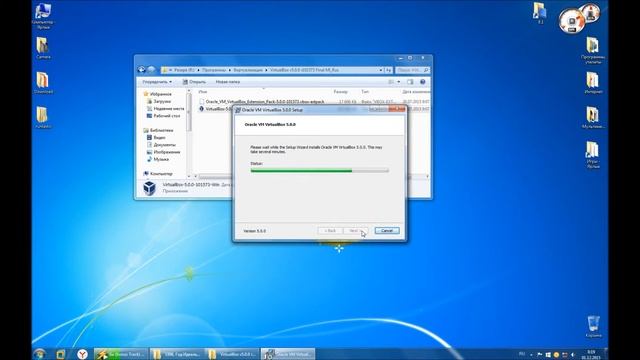Open the Программы folder on desktop
This screenshot has height=360, width=640.
point(593,50)
